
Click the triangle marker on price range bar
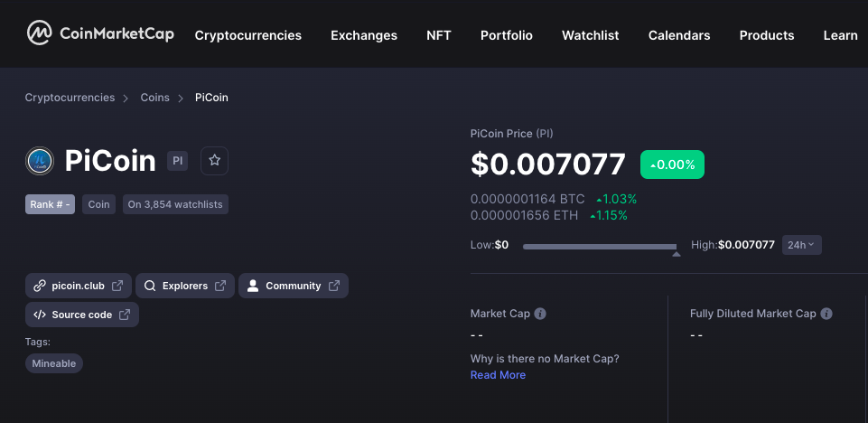coord(676,254)
